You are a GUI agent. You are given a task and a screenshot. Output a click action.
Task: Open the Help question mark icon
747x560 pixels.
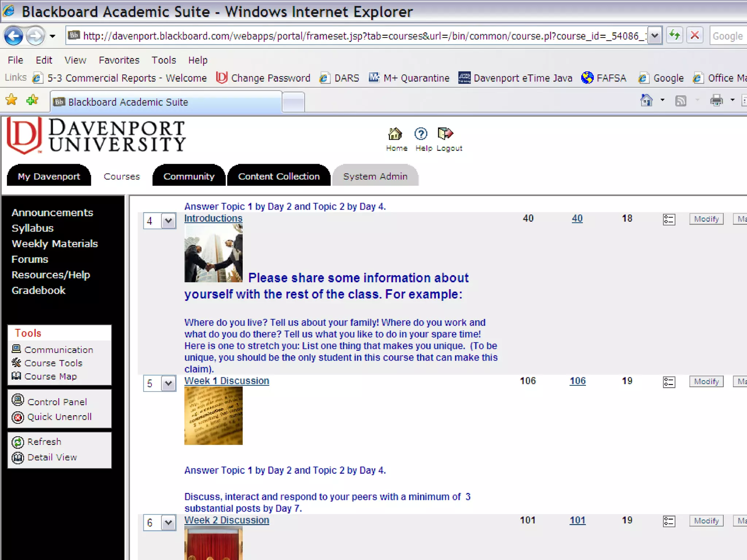421,134
